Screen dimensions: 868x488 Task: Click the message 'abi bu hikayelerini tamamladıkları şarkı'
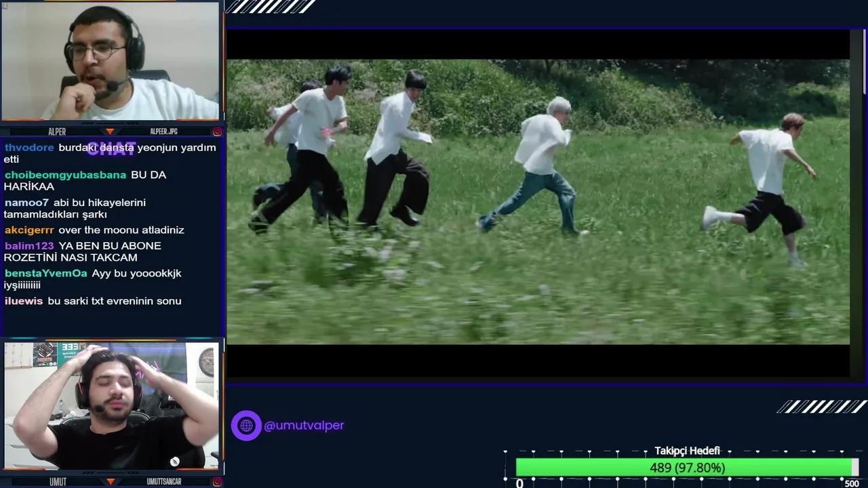pos(75,208)
